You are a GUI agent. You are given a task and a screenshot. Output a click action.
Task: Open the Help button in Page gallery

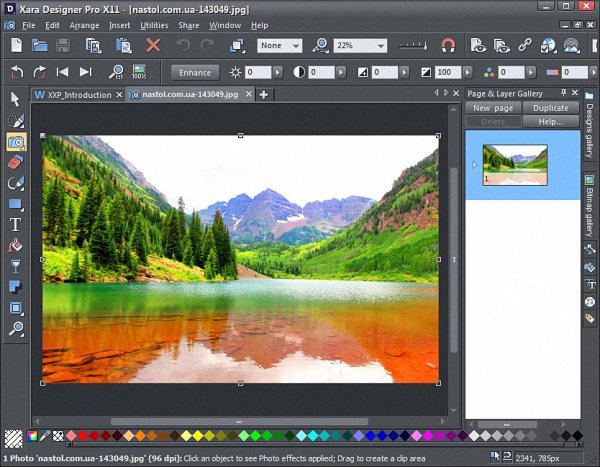click(x=550, y=121)
